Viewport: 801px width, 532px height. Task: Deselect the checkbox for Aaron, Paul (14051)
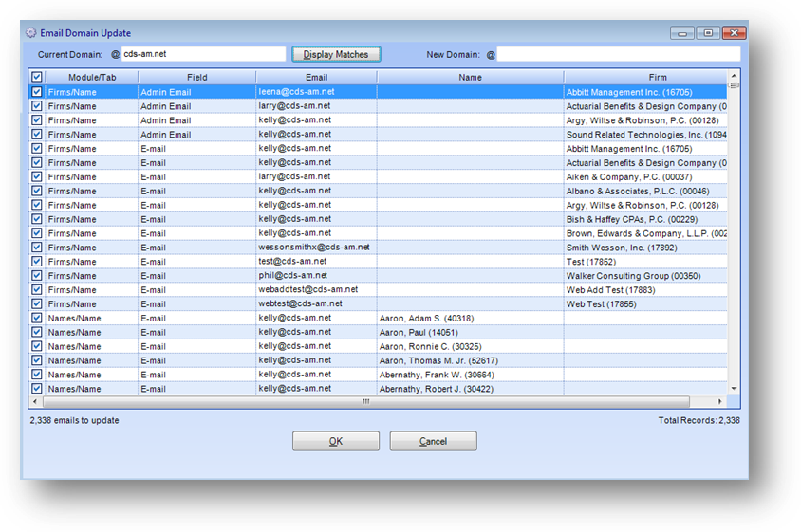[x=37, y=333]
